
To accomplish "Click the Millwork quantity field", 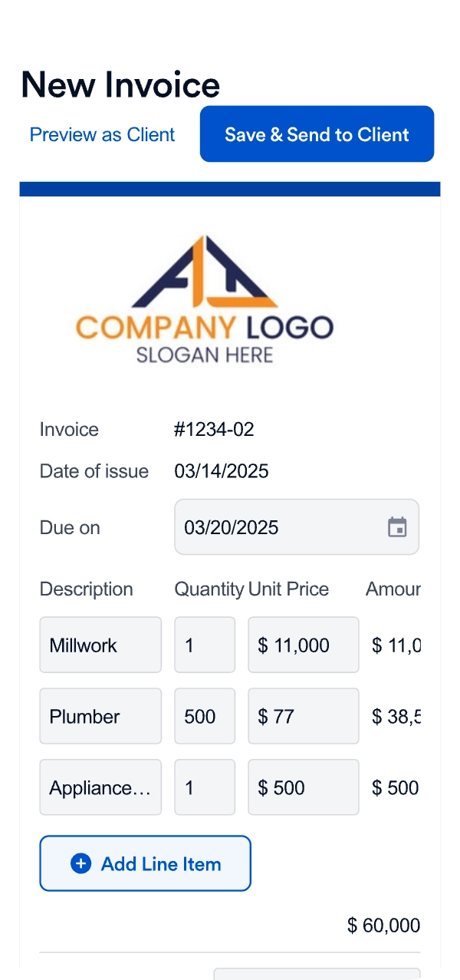I will 205,645.
